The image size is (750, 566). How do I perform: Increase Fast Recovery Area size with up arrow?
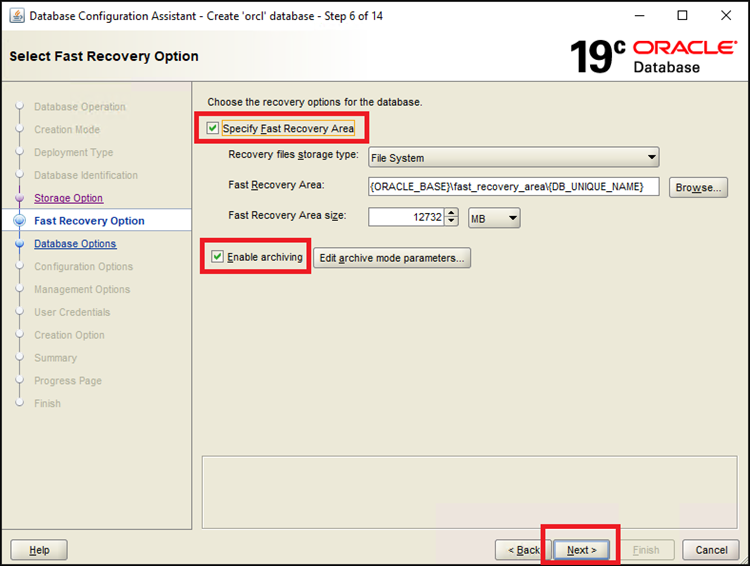tap(452, 212)
